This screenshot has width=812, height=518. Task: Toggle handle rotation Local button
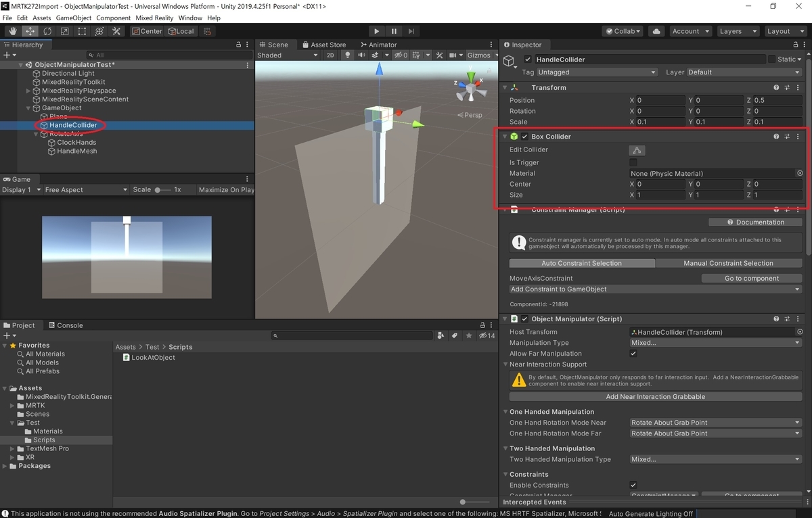click(181, 31)
